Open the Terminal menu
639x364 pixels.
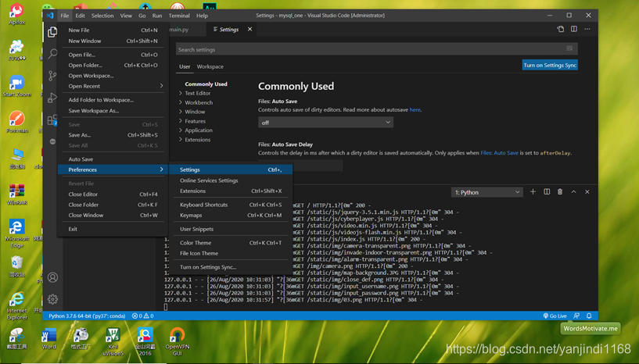click(179, 16)
